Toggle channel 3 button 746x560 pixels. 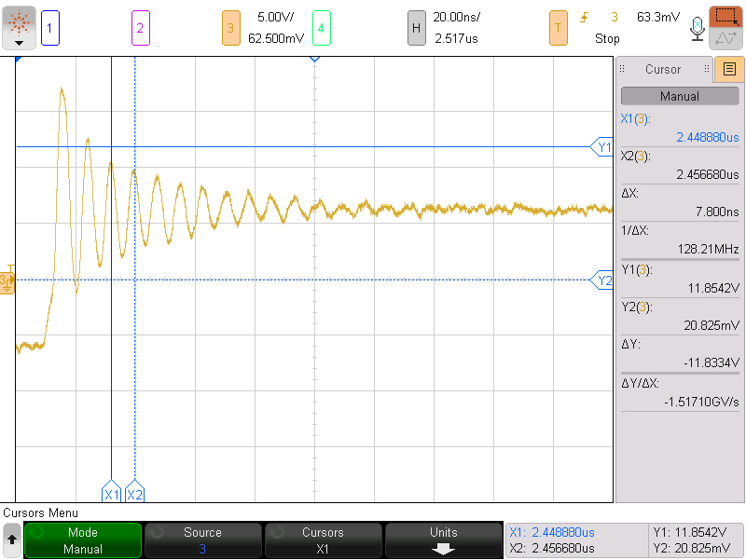[230, 28]
